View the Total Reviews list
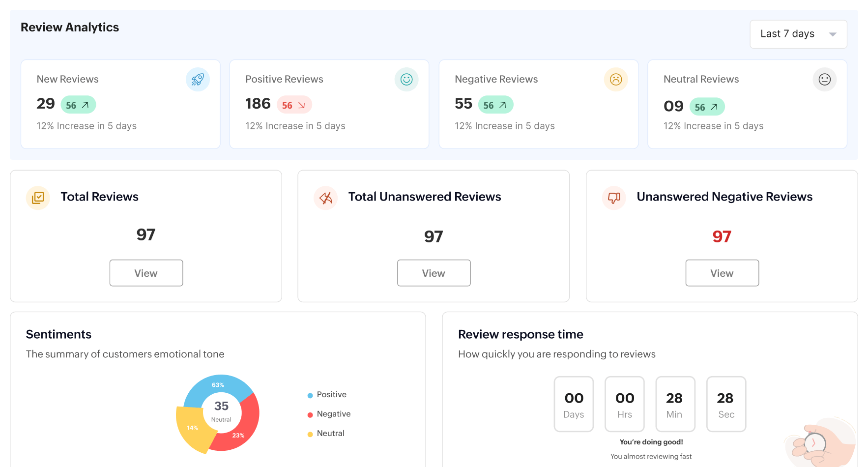Image resolution: width=868 pixels, height=467 pixels. coord(146,273)
